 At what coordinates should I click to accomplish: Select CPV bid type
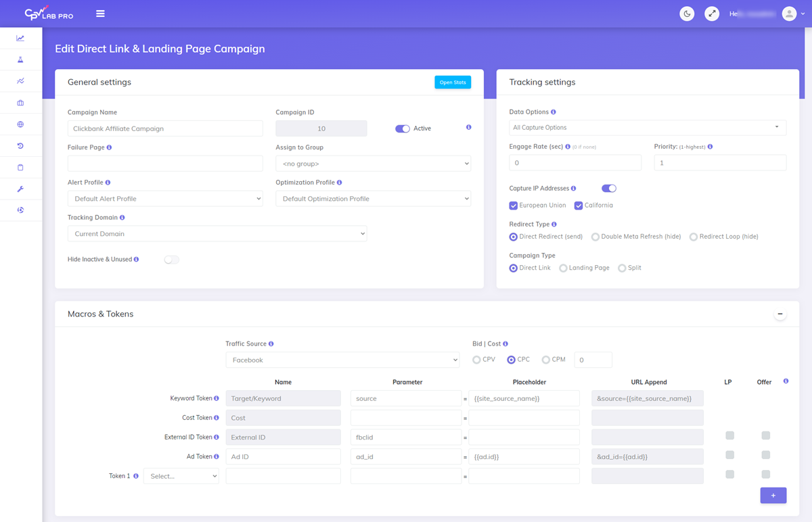[x=476, y=360]
